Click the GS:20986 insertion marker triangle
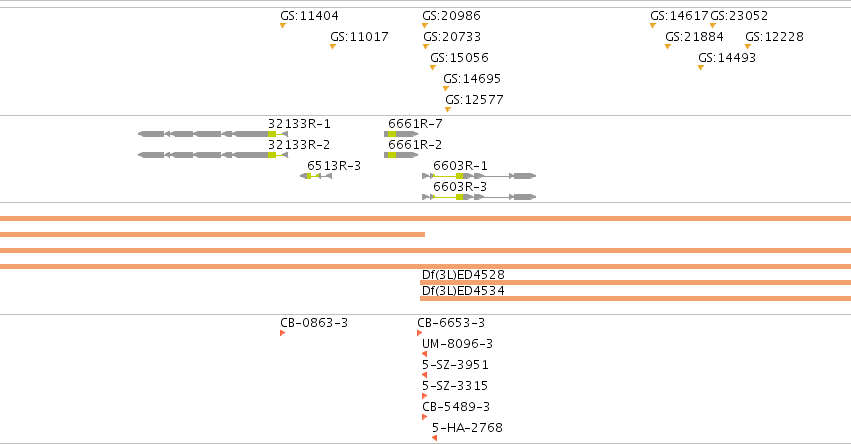The height and width of the screenshot is (444, 851). pos(425,26)
